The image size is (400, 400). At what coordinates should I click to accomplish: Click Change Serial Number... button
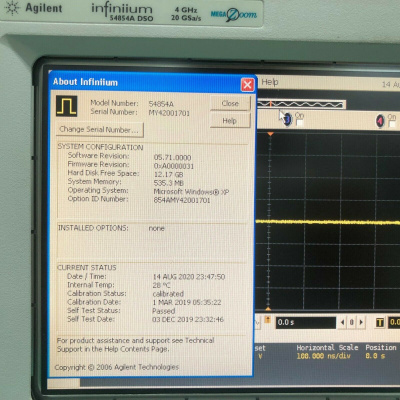[100, 130]
